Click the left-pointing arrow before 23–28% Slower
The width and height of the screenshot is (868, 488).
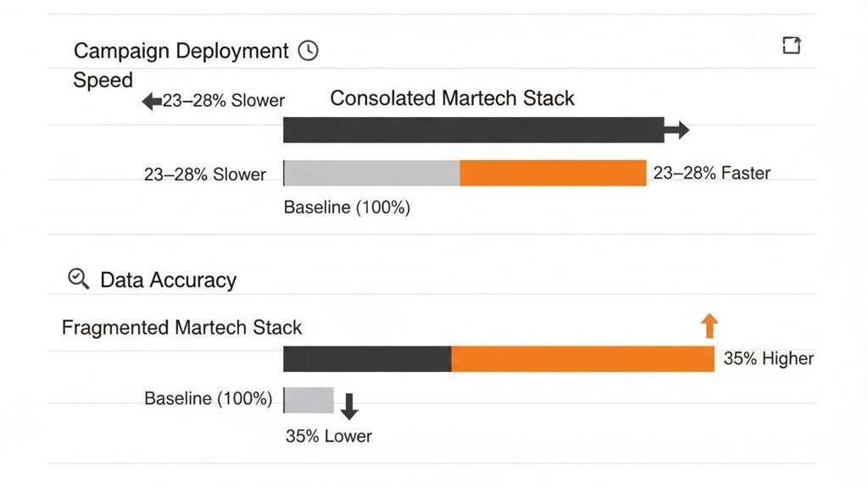coord(152,102)
